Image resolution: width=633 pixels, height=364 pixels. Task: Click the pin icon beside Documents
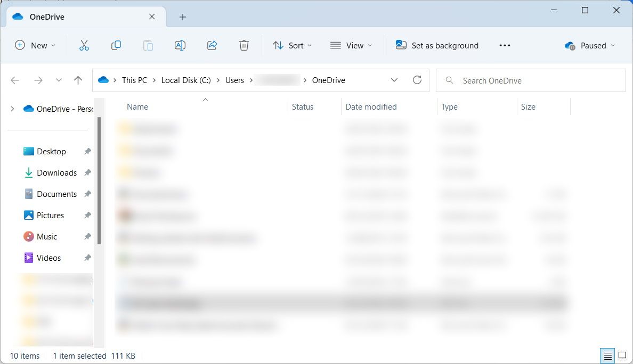tap(87, 194)
